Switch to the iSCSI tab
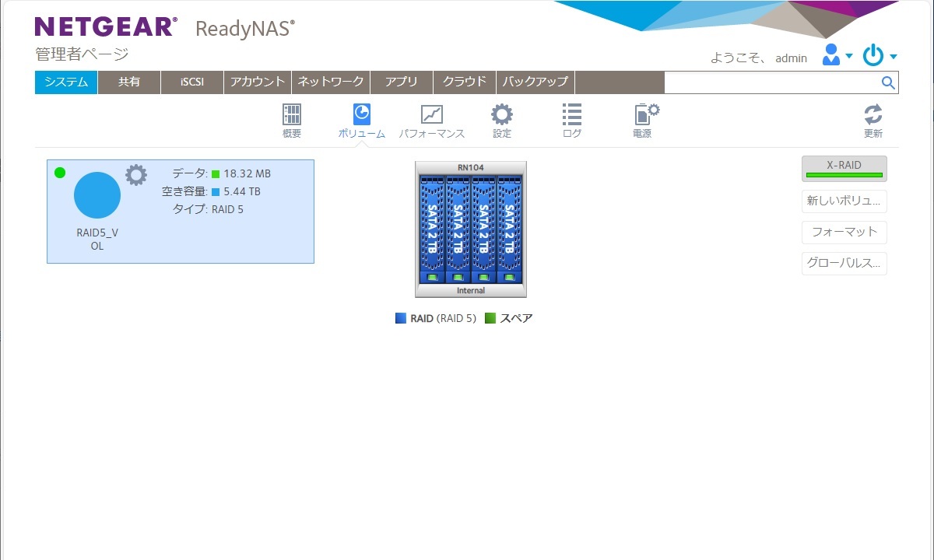 pos(192,82)
